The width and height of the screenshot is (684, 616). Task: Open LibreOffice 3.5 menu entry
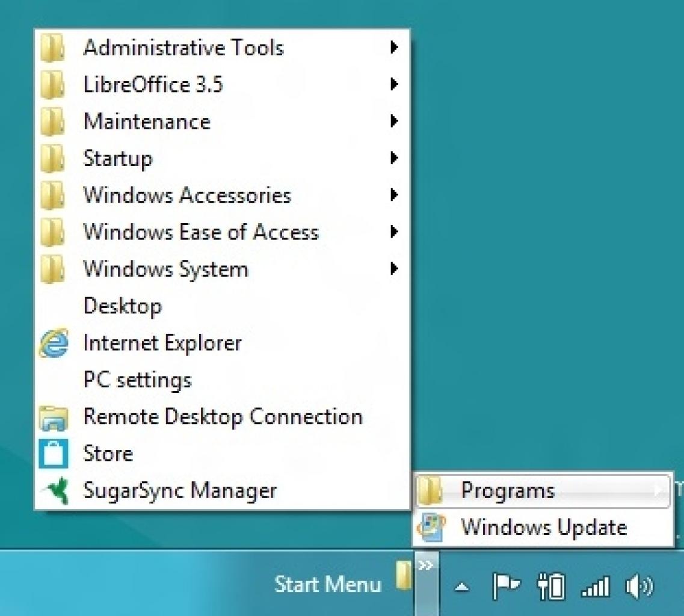(222, 84)
